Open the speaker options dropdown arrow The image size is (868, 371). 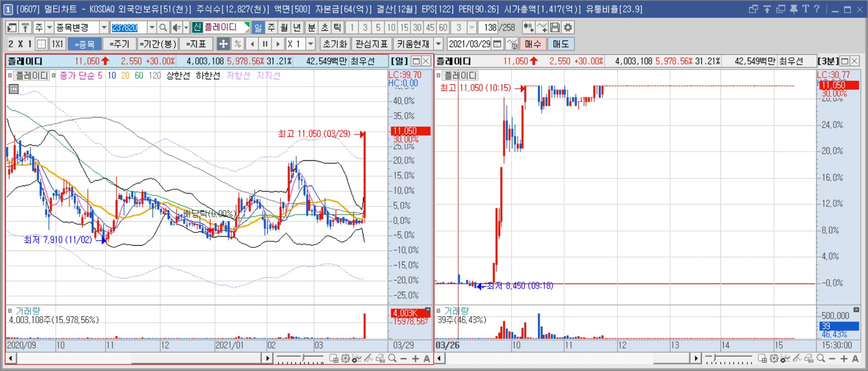[186, 27]
